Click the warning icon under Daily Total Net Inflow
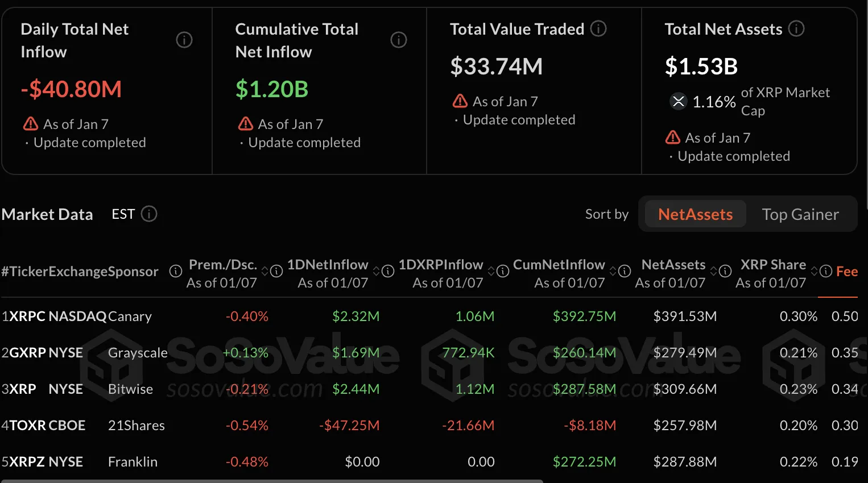The width and height of the screenshot is (868, 483). (30, 123)
